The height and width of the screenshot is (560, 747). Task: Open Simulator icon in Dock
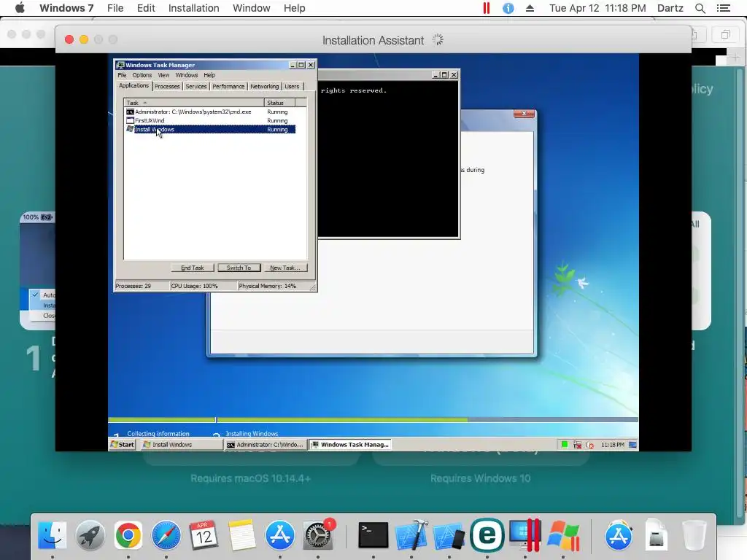point(449,535)
